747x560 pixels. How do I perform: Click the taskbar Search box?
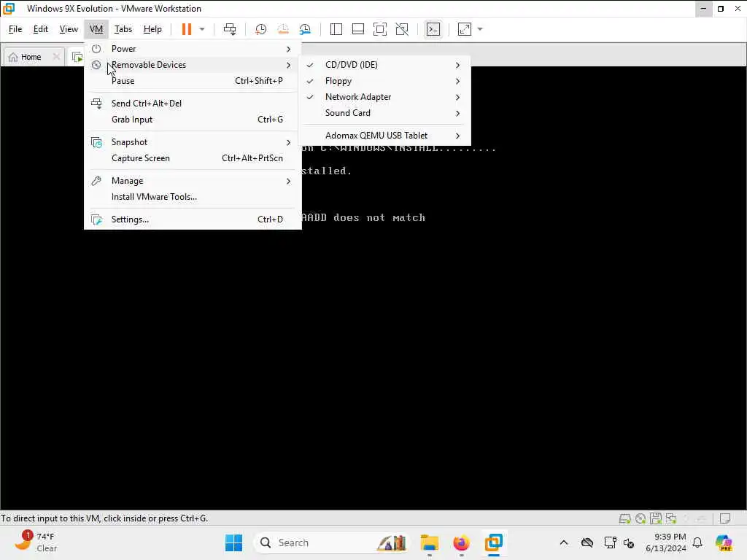(x=332, y=542)
